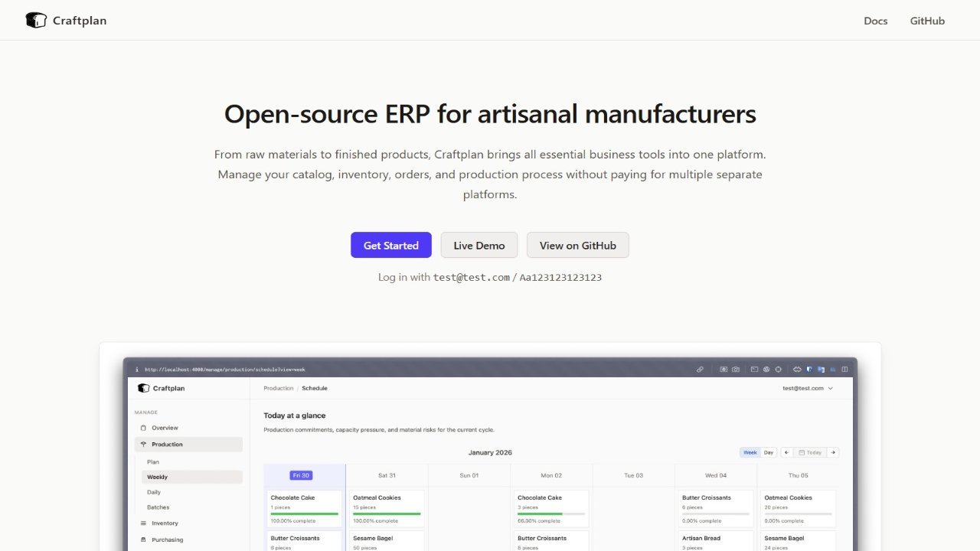Click the Live Demo button
980x551 pixels.
479,245
